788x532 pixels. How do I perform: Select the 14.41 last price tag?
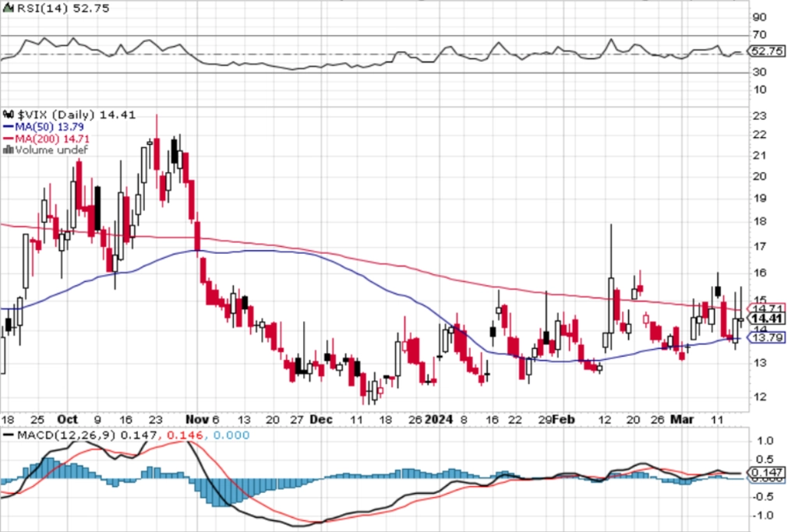click(x=767, y=319)
